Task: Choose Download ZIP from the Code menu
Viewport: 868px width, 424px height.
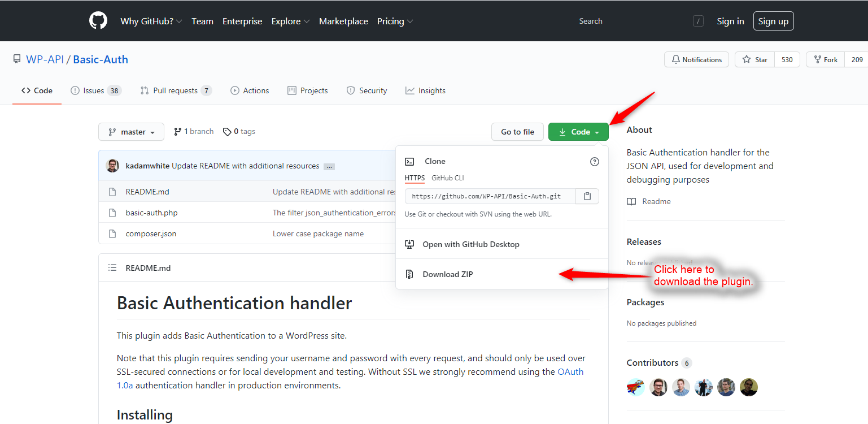Action: coord(502,274)
